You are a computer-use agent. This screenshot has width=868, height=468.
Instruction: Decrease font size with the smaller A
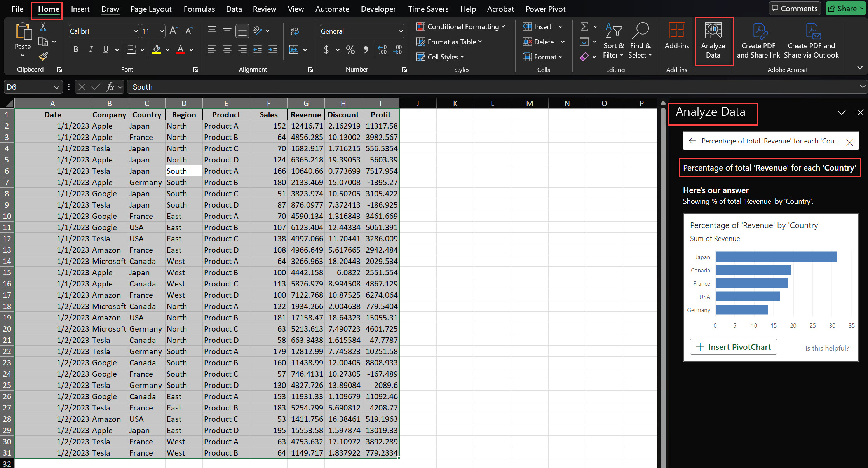point(189,31)
